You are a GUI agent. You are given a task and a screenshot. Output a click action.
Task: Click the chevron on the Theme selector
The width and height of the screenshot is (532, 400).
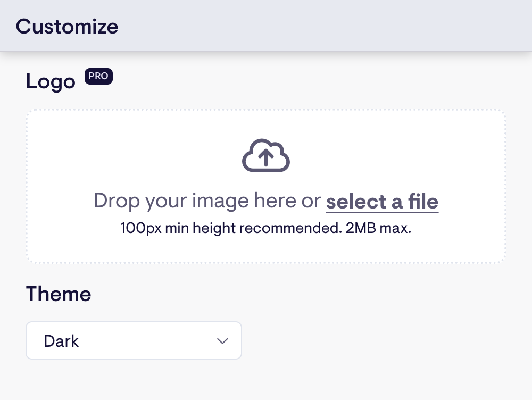222,341
